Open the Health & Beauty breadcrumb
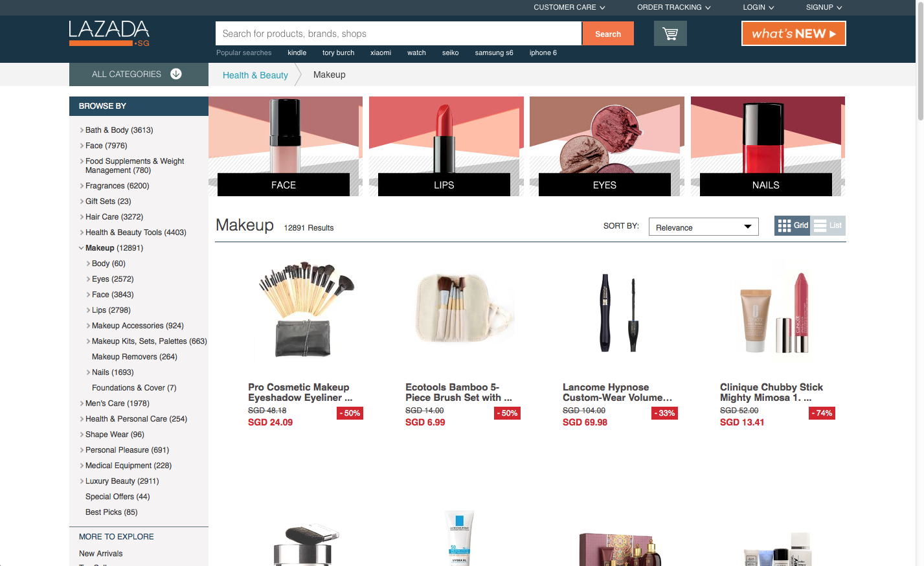Image resolution: width=924 pixels, height=566 pixels. pyautogui.click(x=255, y=75)
